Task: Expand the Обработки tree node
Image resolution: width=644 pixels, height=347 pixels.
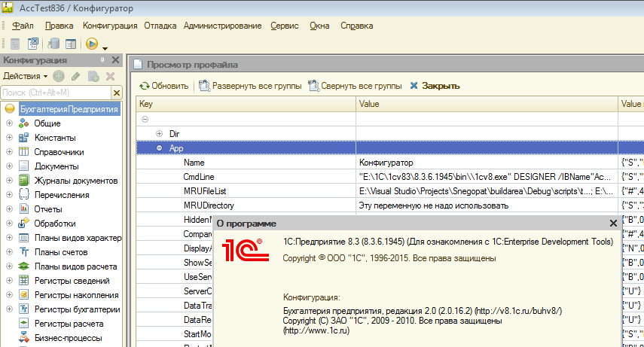Action: click(x=10, y=224)
